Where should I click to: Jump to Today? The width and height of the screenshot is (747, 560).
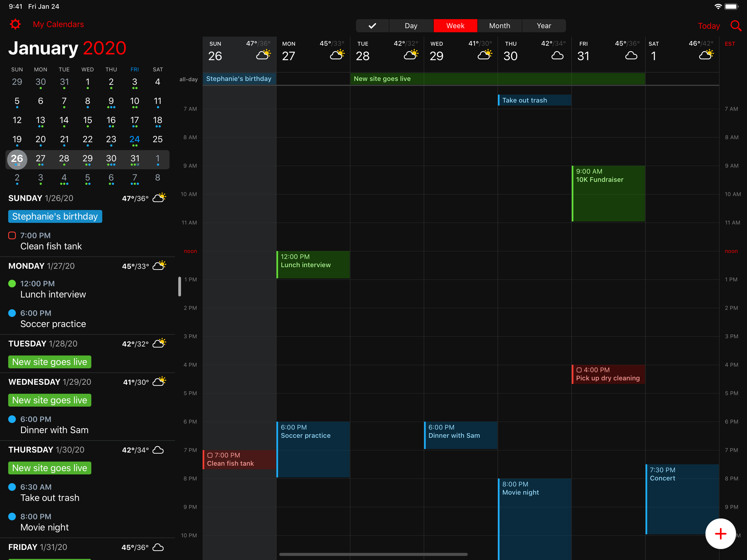tap(708, 26)
